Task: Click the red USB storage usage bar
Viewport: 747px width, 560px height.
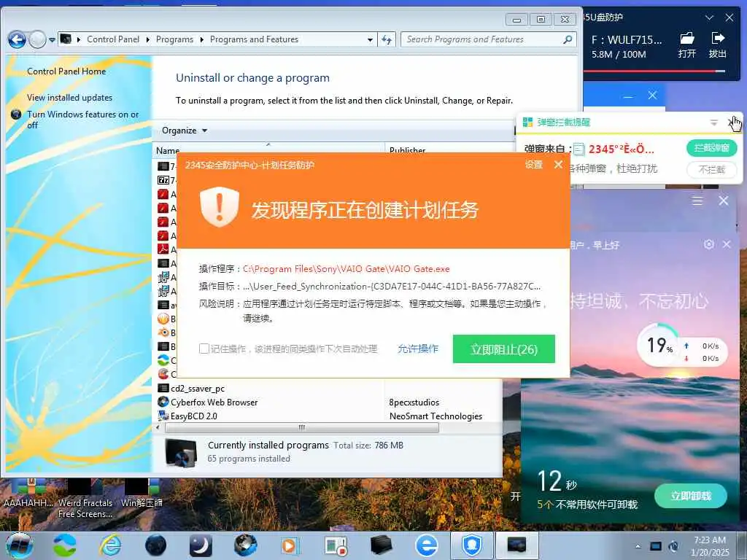Action: tap(654, 71)
